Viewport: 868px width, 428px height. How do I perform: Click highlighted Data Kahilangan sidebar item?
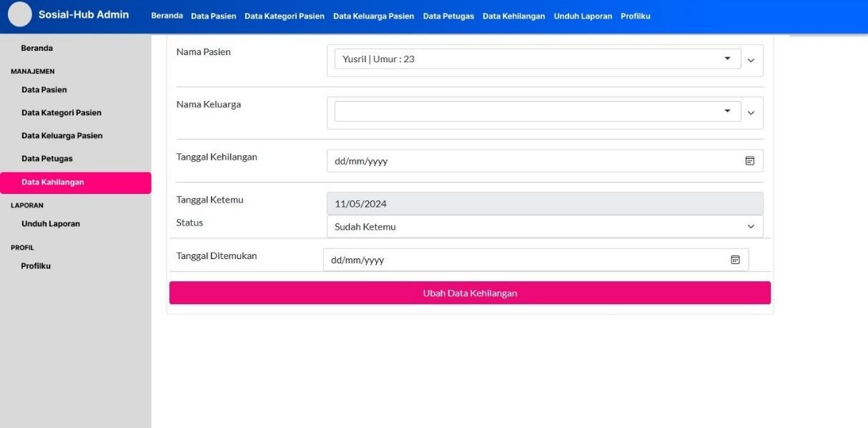[53, 183]
